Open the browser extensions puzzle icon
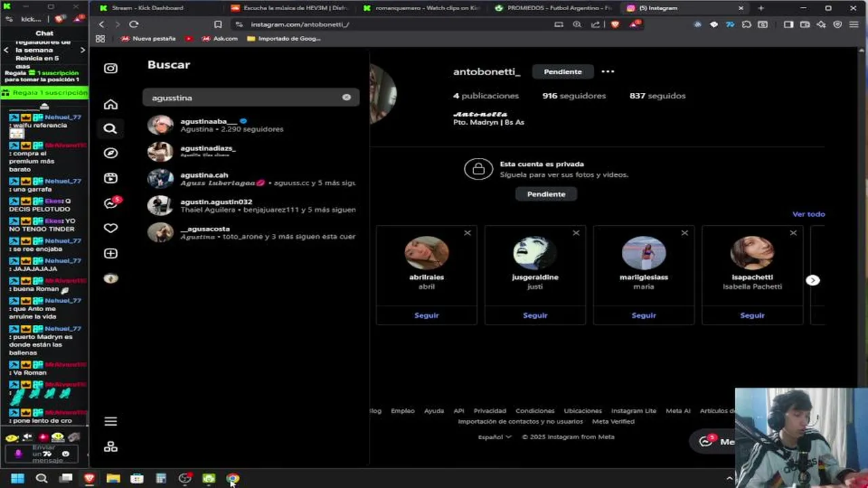868x488 pixels. point(747,24)
